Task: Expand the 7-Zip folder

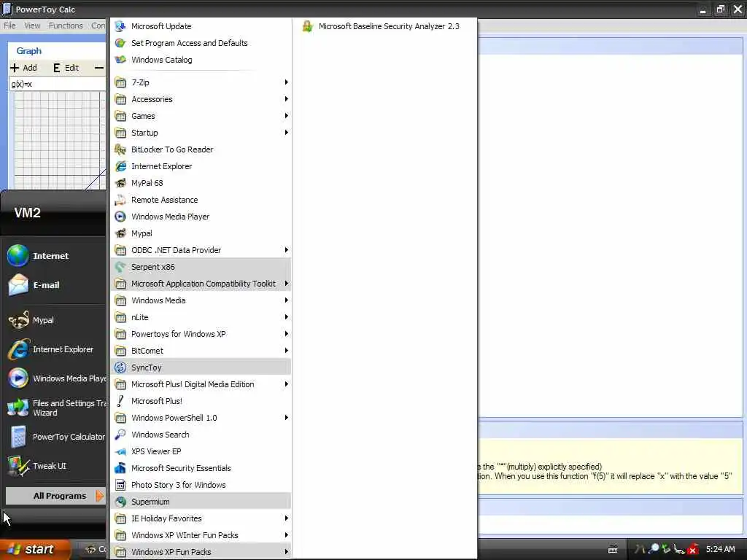Action: pyautogui.click(x=201, y=82)
